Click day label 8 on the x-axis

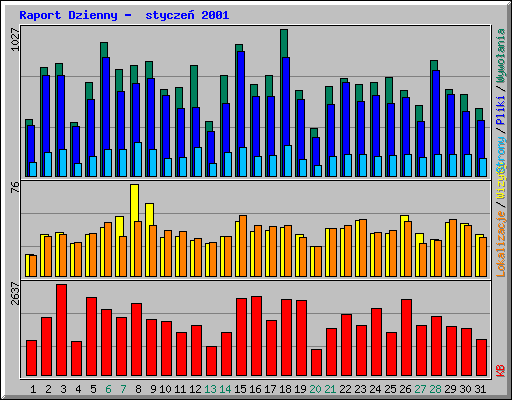point(138,389)
